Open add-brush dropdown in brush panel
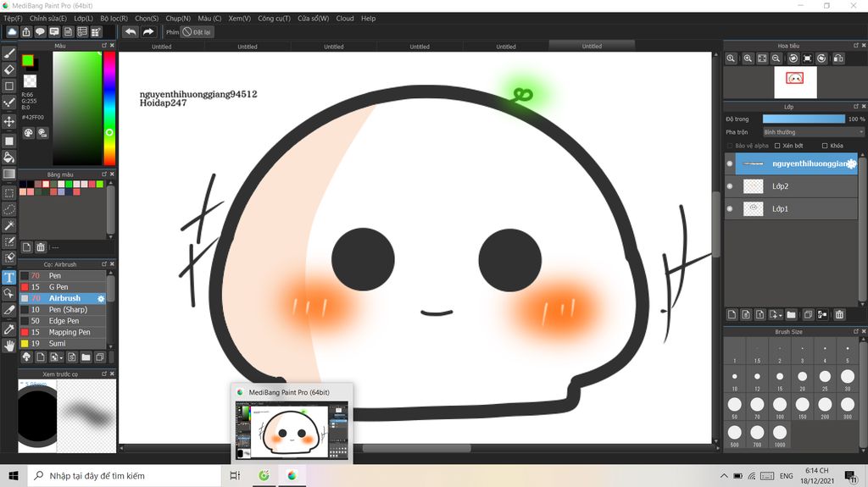The width and height of the screenshot is (868, 487). [x=57, y=357]
